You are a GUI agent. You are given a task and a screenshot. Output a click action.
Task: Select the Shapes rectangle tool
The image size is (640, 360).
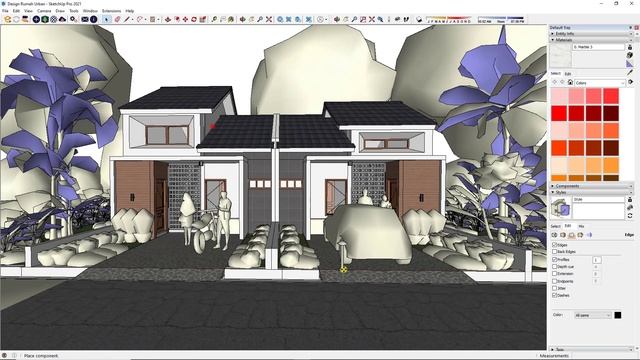(x=153, y=19)
